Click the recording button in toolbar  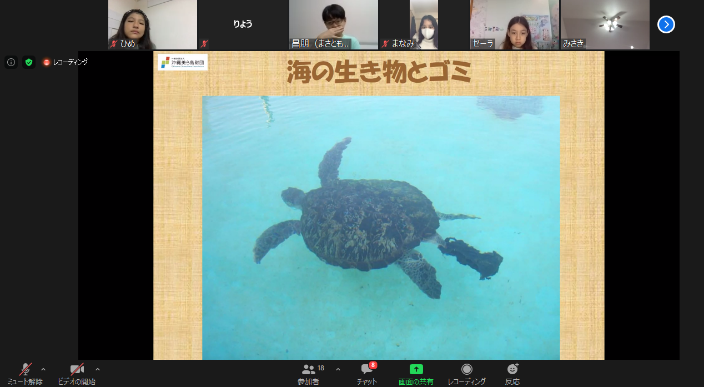[x=466, y=374]
